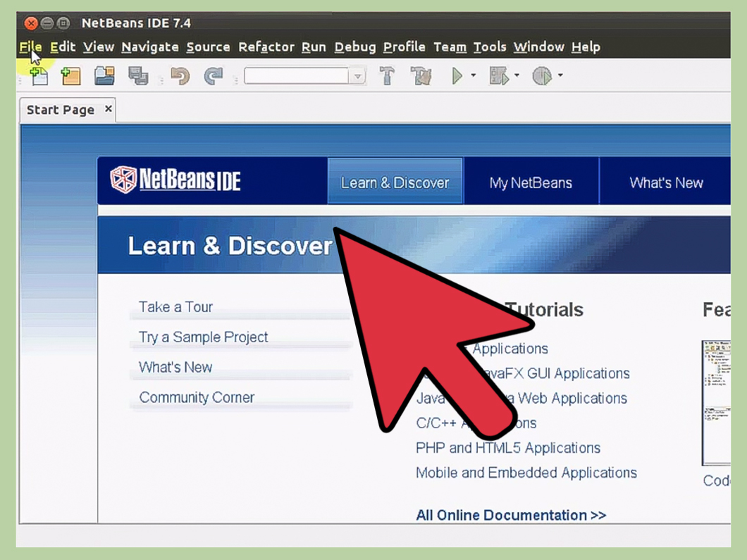Open the View menu

pos(99,46)
